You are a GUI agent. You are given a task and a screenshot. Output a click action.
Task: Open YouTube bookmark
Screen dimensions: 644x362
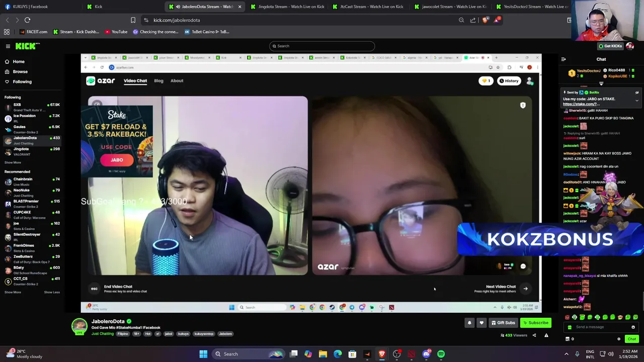pyautogui.click(x=116, y=32)
